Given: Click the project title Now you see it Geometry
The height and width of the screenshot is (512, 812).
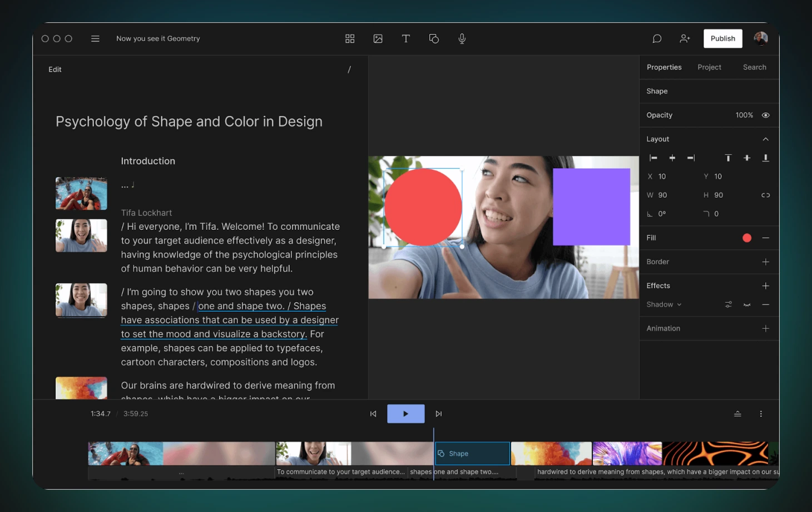Looking at the screenshot, I should tap(158, 38).
